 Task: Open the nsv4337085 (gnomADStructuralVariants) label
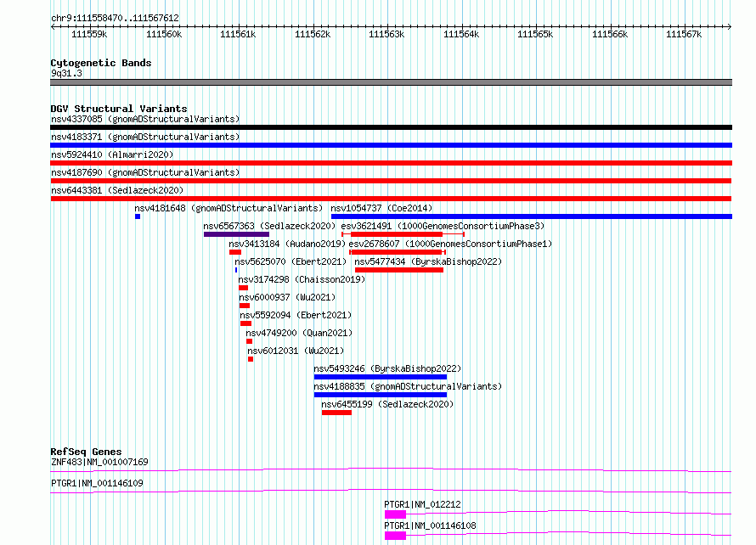145,119
